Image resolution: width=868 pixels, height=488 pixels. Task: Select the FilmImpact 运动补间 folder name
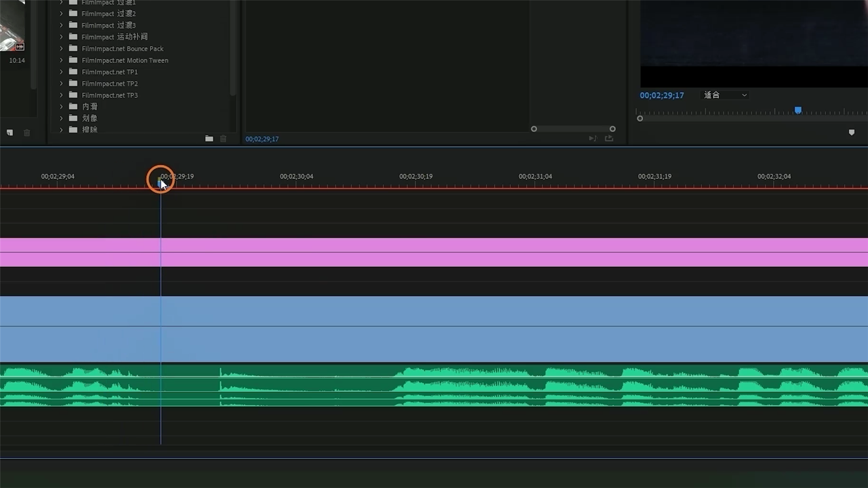[114, 37]
